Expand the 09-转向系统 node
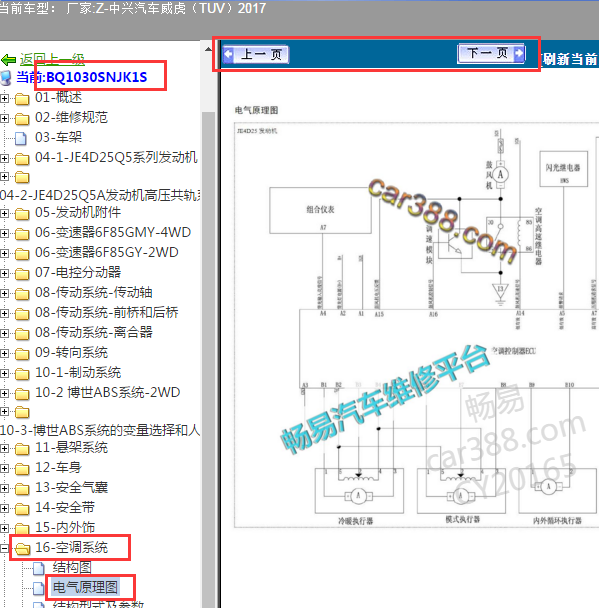The width and height of the screenshot is (599, 608). [4, 353]
